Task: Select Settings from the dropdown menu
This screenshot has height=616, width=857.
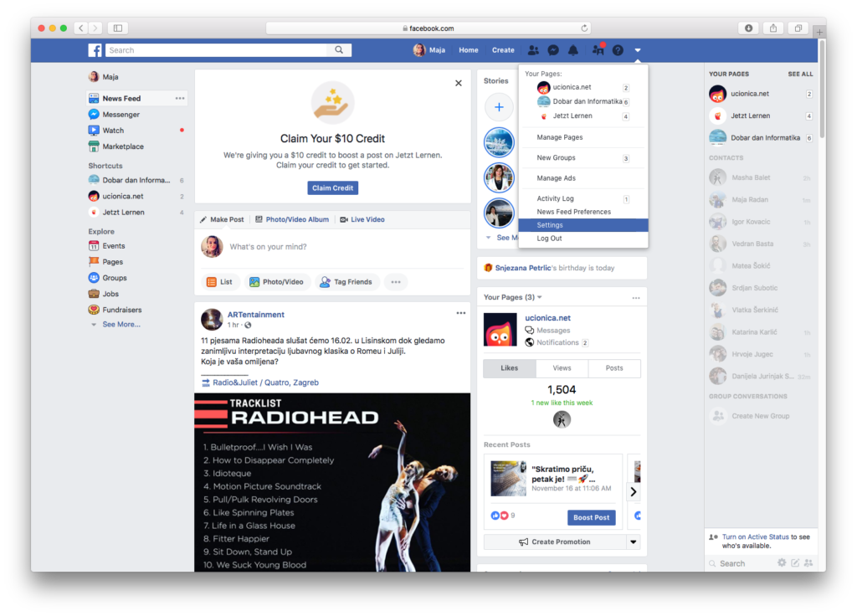Action: (x=550, y=225)
